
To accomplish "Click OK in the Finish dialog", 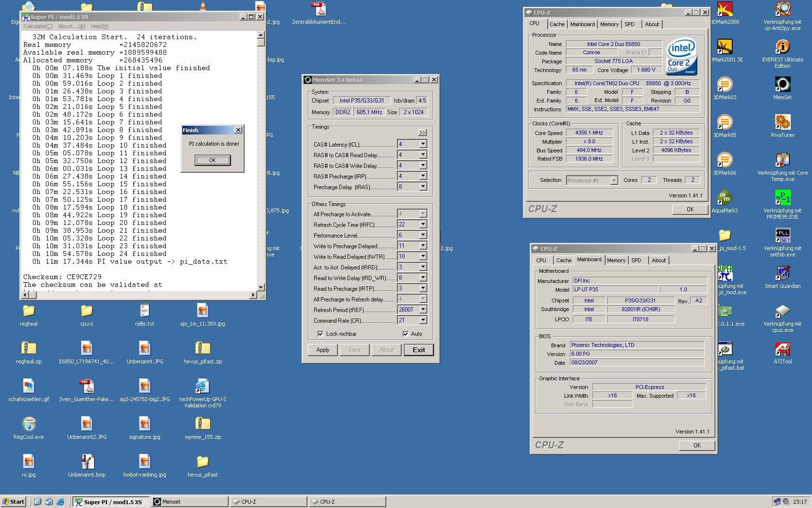I will (213, 160).
